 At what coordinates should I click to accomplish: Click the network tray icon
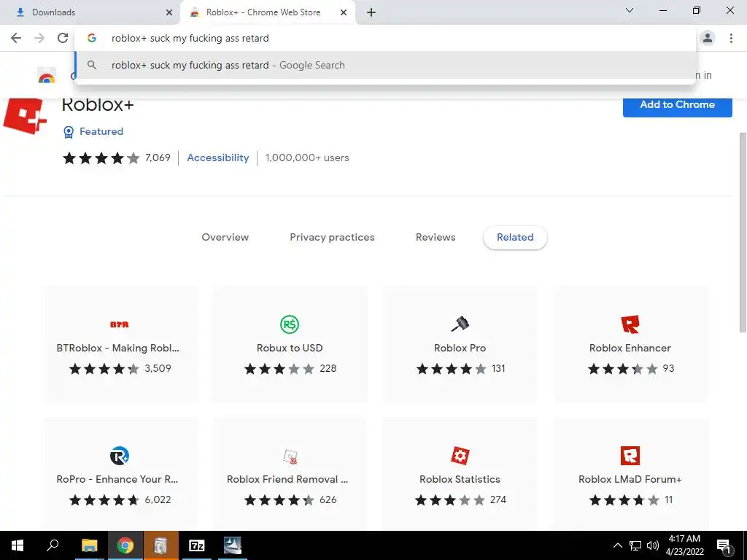pyautogui.click(x=635, y=545)
